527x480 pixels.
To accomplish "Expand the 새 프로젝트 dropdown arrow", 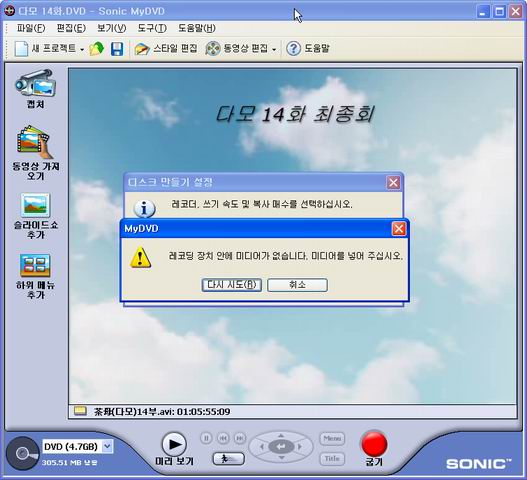I will (82, 49).
